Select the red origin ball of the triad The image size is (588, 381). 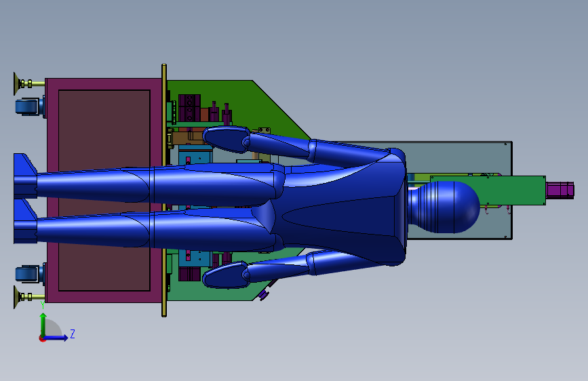tap(42, 338)
